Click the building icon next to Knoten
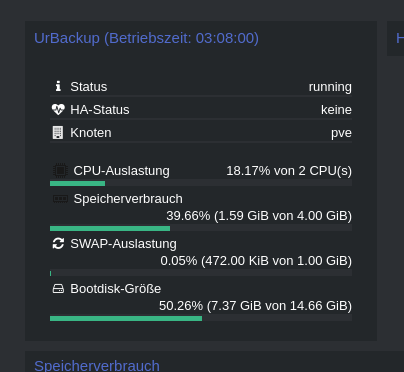The image size is (404, 372). [58, 133]
